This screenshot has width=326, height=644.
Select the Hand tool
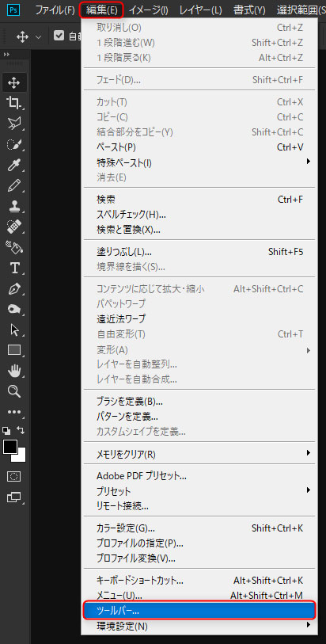click(14, 372)
